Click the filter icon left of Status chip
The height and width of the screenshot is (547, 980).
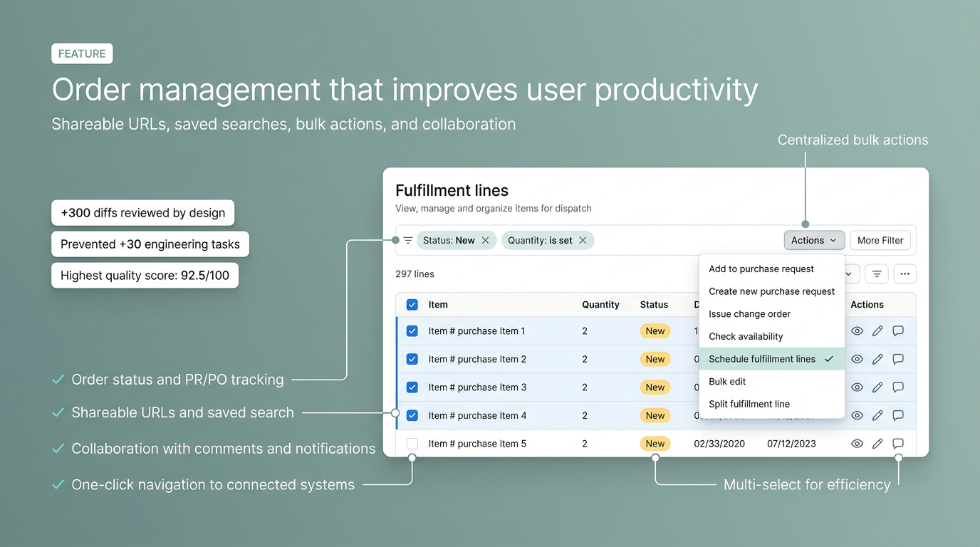408,241
